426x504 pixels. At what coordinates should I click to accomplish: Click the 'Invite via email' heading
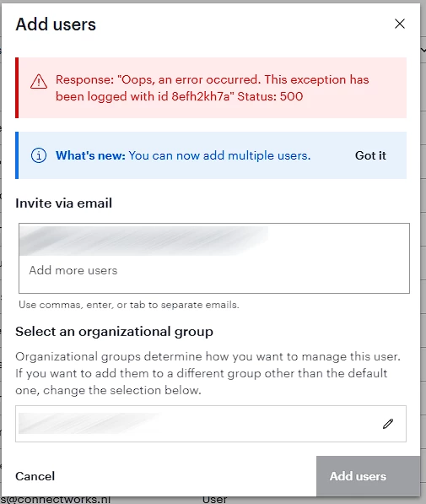[x=63, y=203]
